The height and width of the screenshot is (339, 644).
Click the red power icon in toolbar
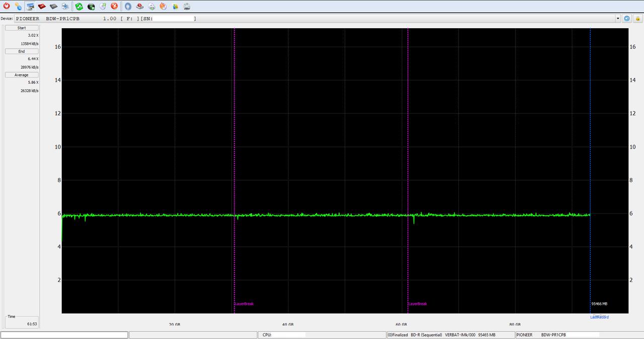[x=7, y=6]
